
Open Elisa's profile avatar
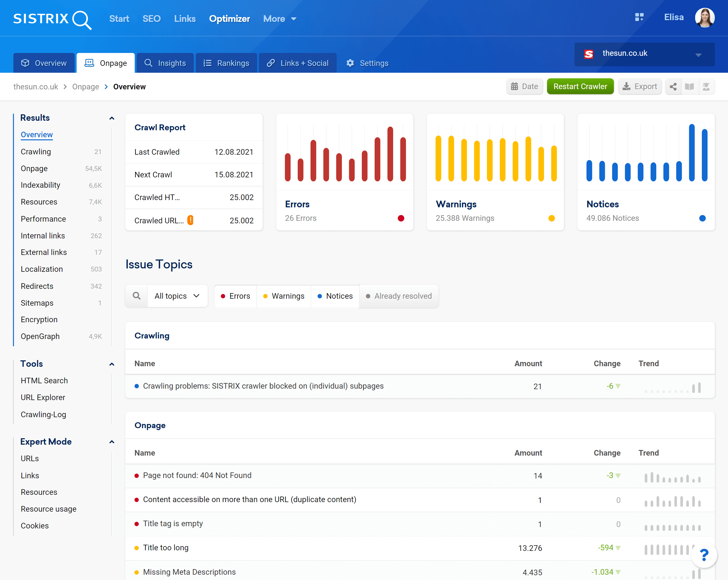[705, 18]
